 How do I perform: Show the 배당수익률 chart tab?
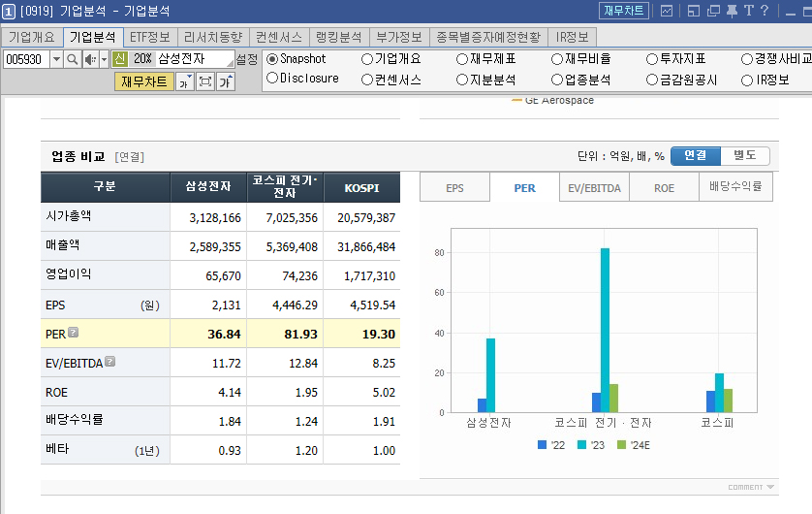click(x=735, y=186)
